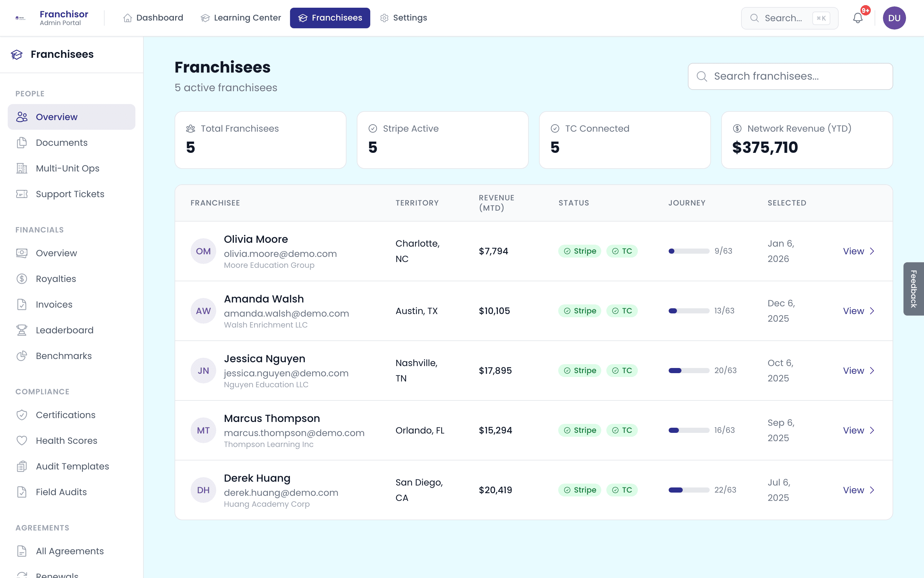Click the Audit Templates clipboard icon
924x578 pixels.
22,466
